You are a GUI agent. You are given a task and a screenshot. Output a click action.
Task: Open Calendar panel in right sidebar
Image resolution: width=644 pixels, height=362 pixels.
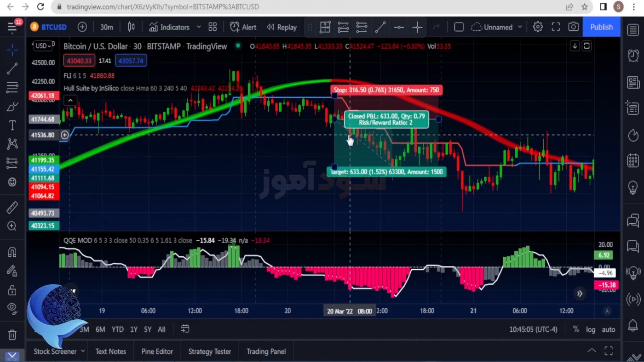633,161
